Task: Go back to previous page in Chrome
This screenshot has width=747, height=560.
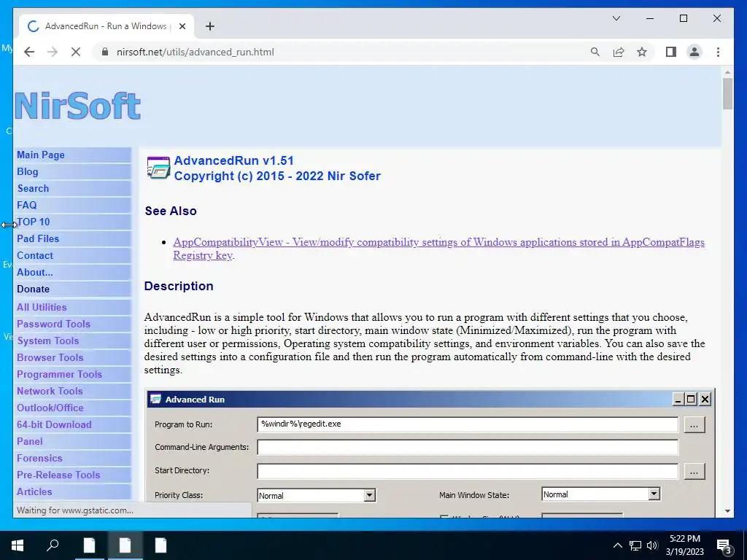Action: (29, 52)
